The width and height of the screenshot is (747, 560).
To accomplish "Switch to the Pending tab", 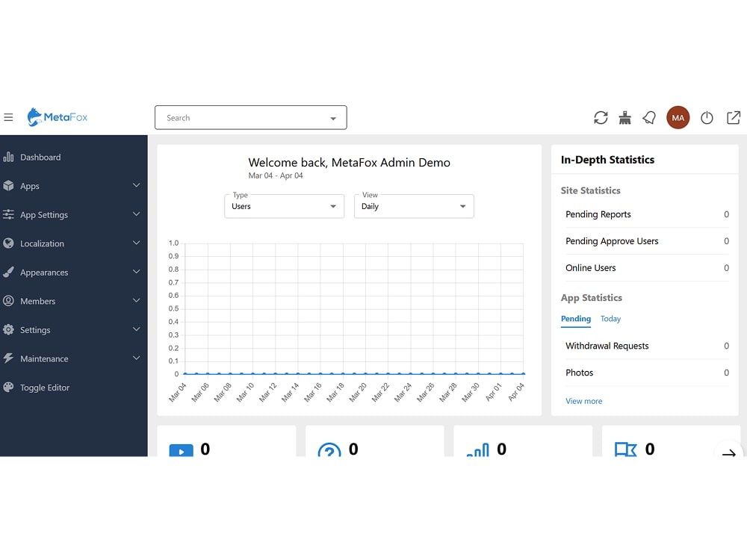I will pyautogui.click(x=575, y=319).
